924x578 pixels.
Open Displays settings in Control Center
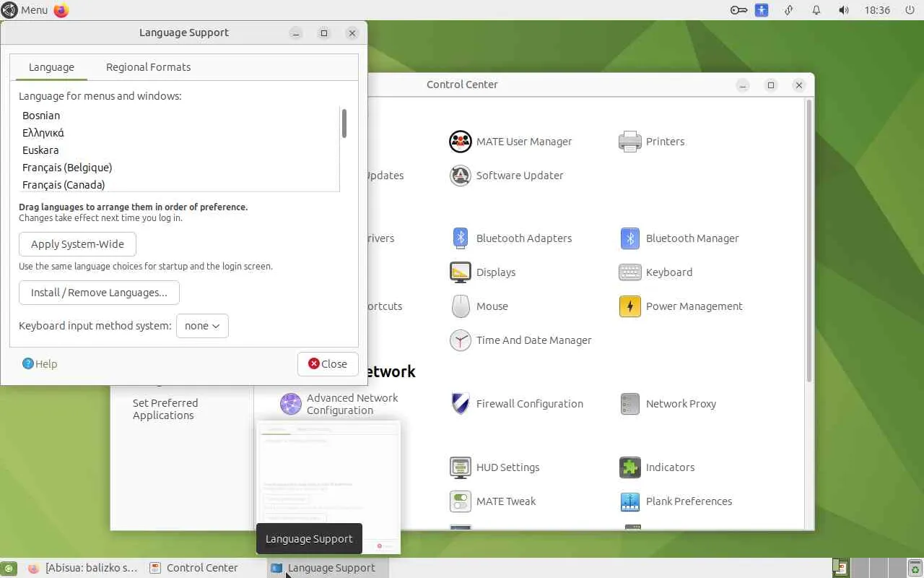tap(482, 272)
